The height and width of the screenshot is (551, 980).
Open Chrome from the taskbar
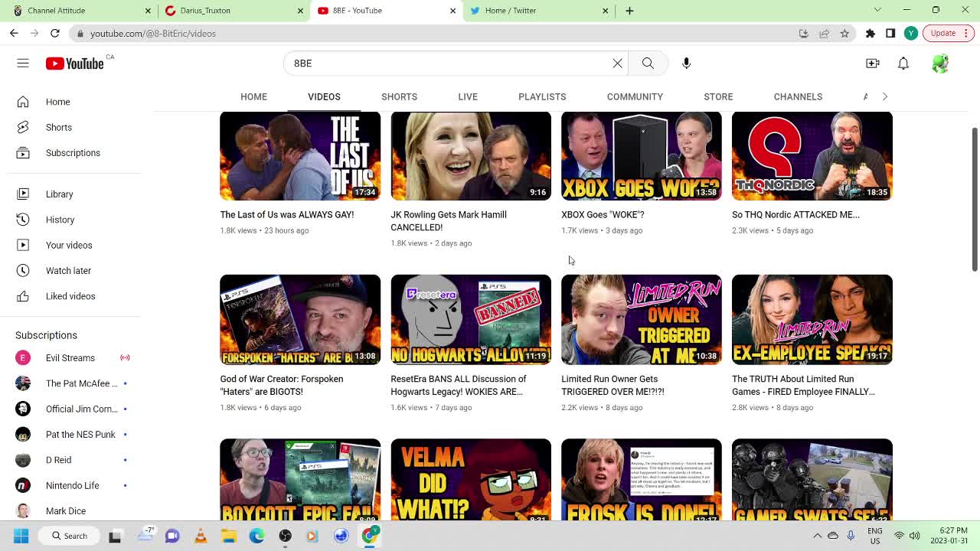click(370, 536)
